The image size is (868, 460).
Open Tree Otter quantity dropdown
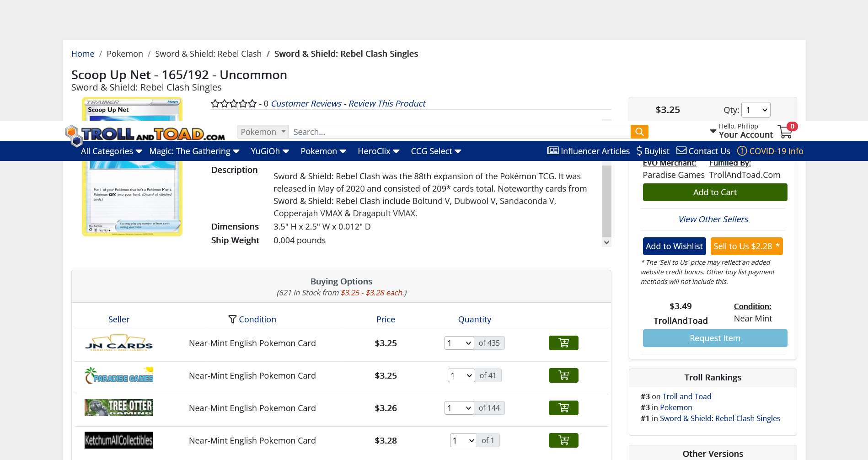tap(459, 408)
